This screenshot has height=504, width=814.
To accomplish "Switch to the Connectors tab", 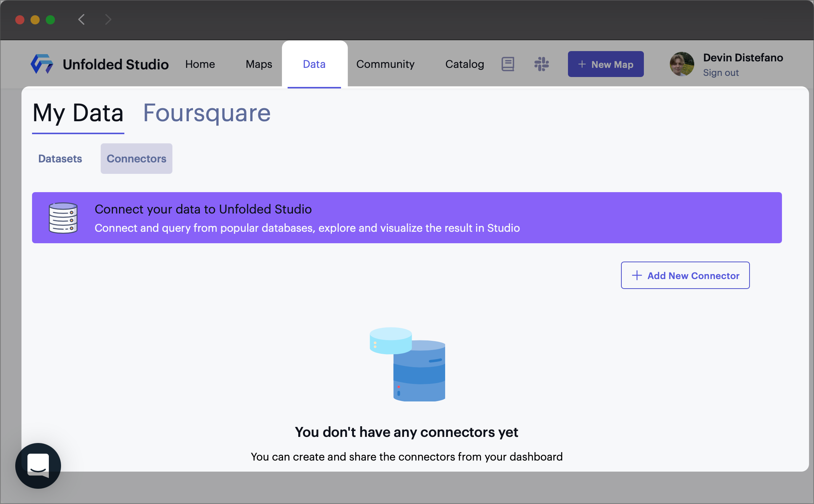I will pos(137,158).
